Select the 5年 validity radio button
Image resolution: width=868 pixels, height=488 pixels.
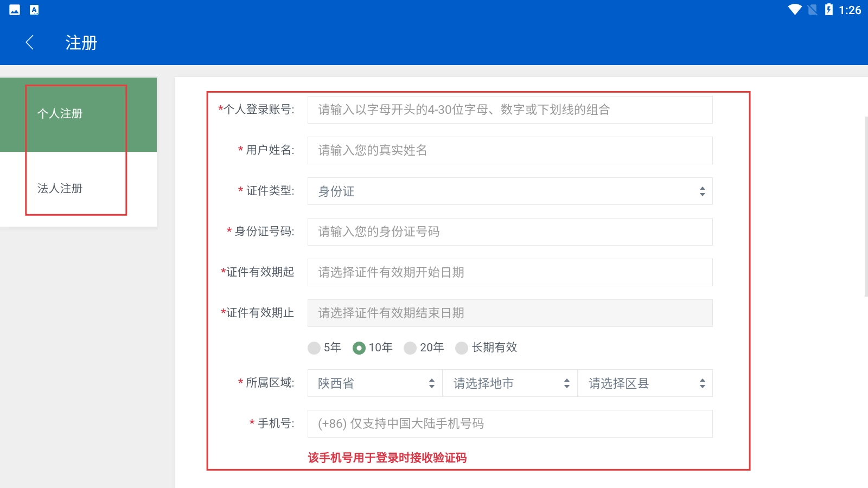click(314, 348)
